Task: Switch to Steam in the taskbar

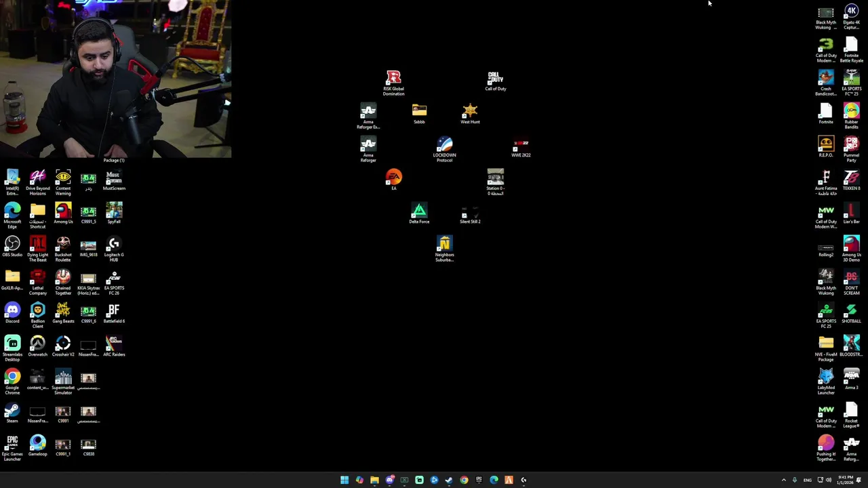Action: 449,480
